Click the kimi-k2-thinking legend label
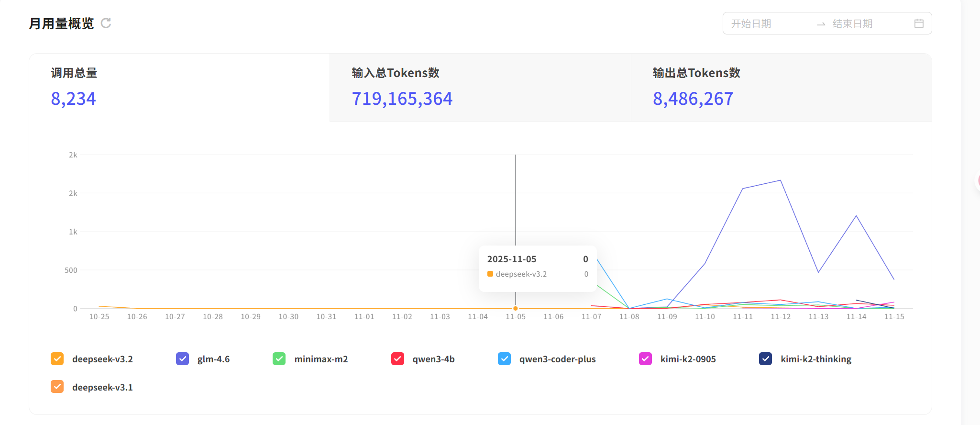The height and width of the screenshot is (425, 980). pos(816,359)
